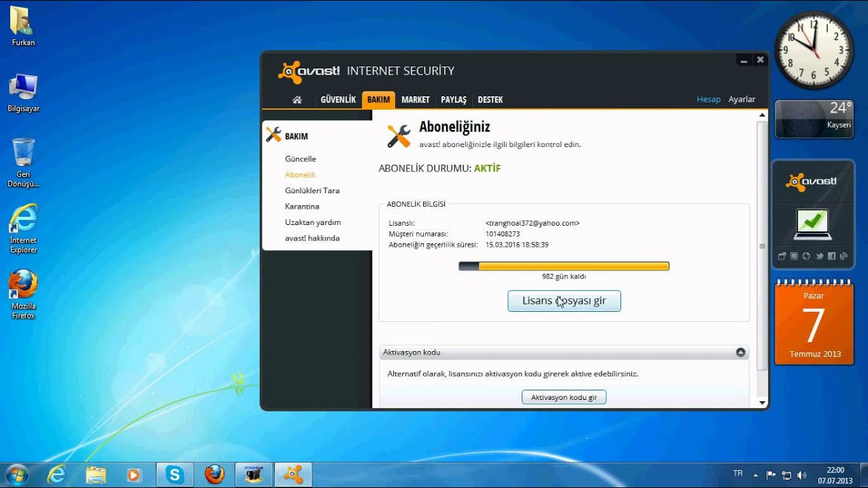Click customer number 101408273
Viewport: 868px width, 488px height.
tap(502, 234)
